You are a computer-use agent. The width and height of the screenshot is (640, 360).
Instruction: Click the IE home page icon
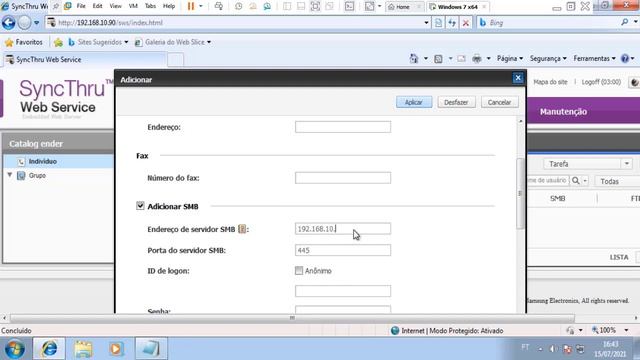(x=413, y=59)
